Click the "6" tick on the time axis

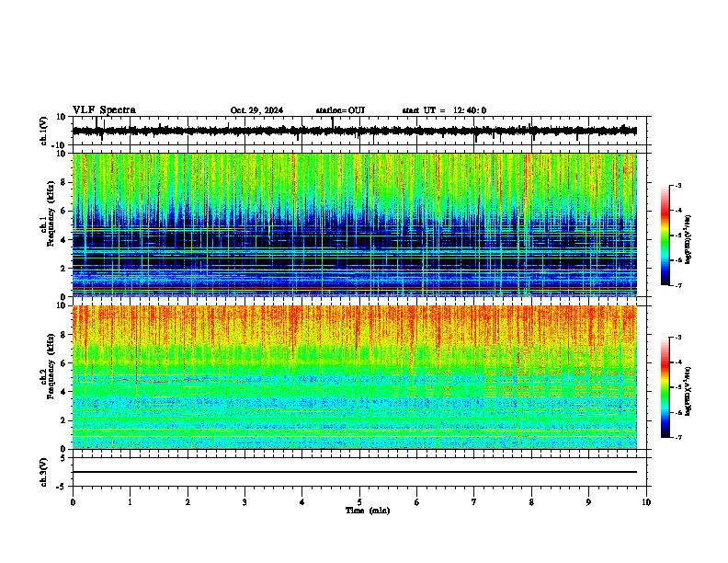coord(417,502)
